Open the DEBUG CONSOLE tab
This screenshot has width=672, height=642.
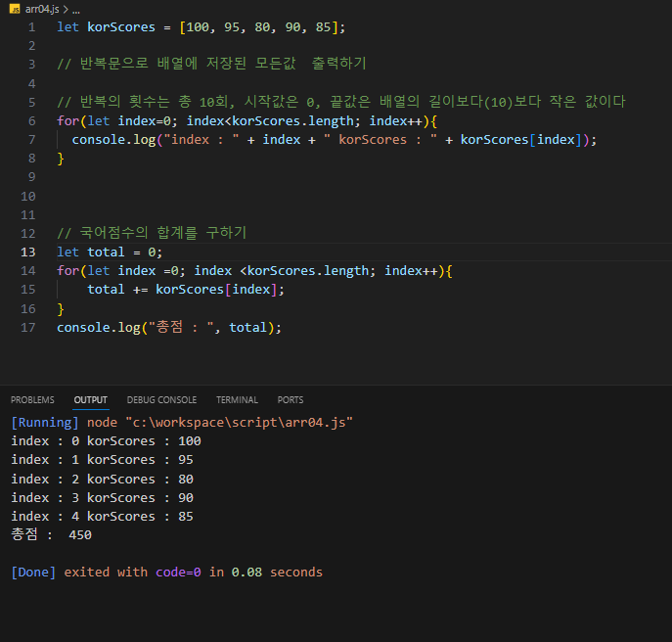(x=161, y=399)
